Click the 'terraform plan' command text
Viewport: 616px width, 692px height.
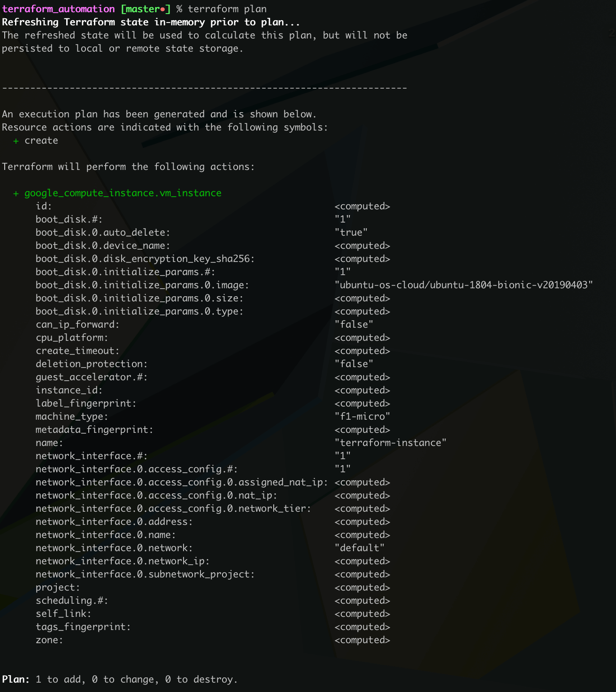tap(227, 9)
